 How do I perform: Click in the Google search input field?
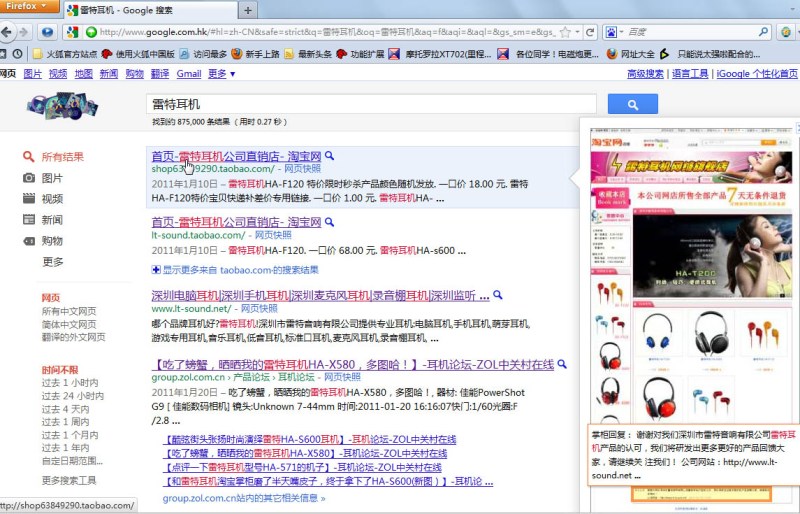[370, 104]
